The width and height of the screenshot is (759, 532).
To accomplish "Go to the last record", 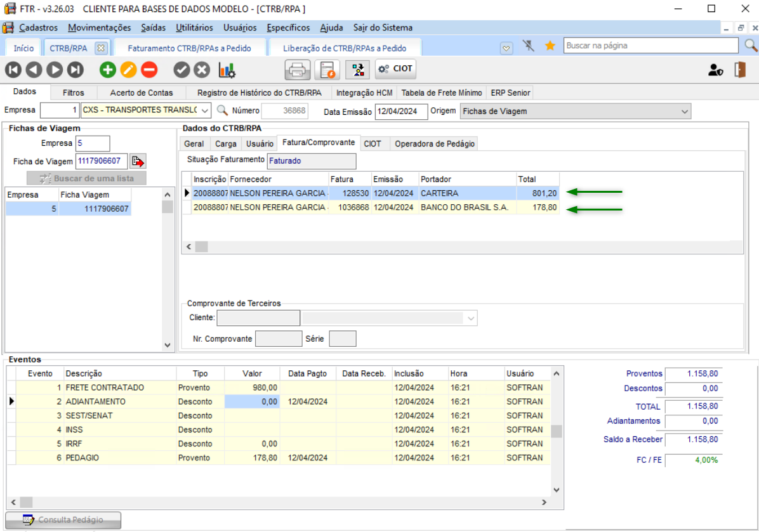I will point(76,70).
